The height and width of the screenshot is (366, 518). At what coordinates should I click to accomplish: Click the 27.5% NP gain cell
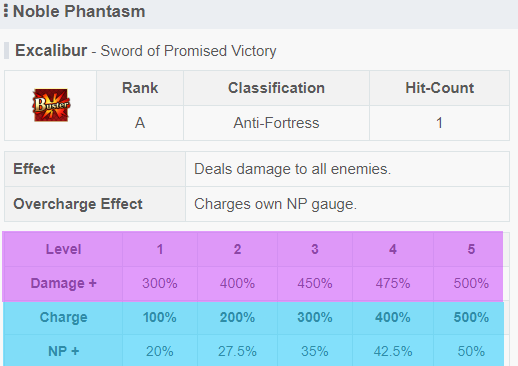pos(237,351)
